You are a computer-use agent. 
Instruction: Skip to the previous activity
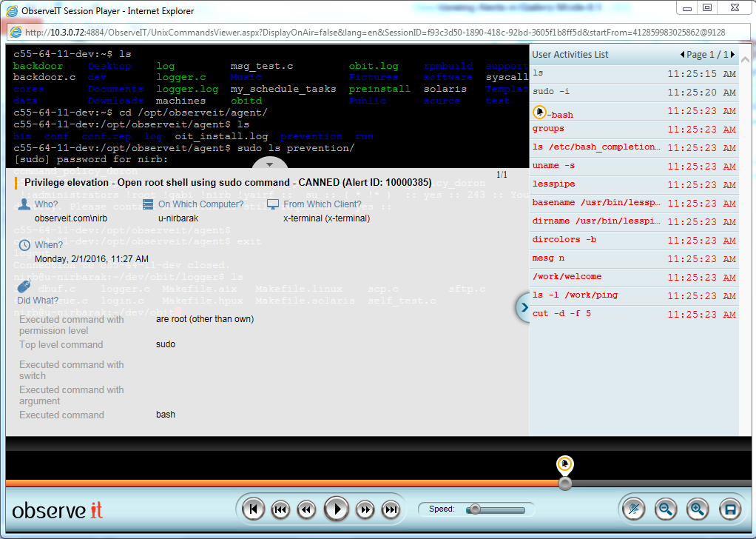(280, 509)
